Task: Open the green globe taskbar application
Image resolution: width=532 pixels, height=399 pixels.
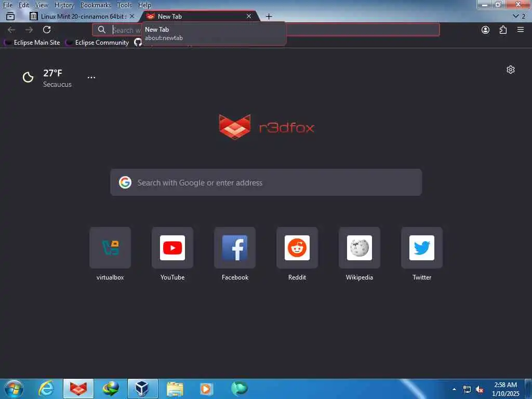Action: point(111,389)
